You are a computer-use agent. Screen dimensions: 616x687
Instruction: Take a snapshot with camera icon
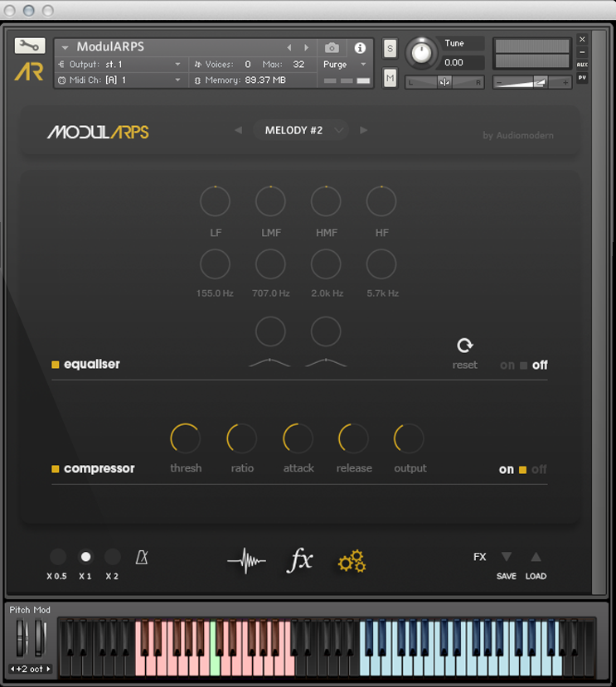point(332,47)
